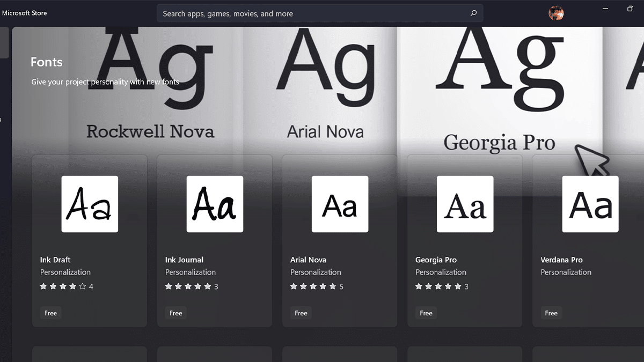Open the Arial Nova font icon
Image resolution: width=644 pixels, height=362 pixels.
340,204
